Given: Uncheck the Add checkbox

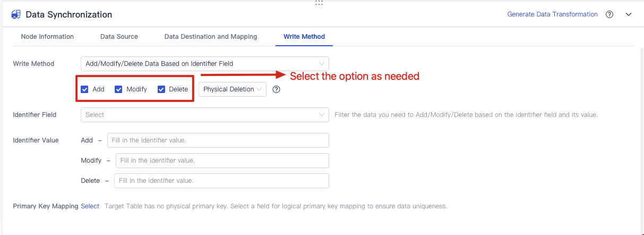Looking at the screenshot, I should 84,89.
